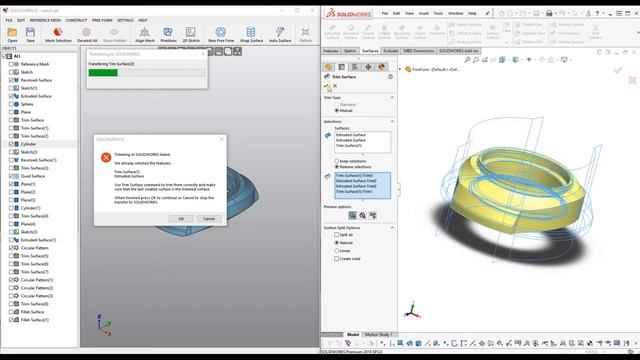
Task: Open the DisplayManager tab icon
Action: tap(381, 67)
